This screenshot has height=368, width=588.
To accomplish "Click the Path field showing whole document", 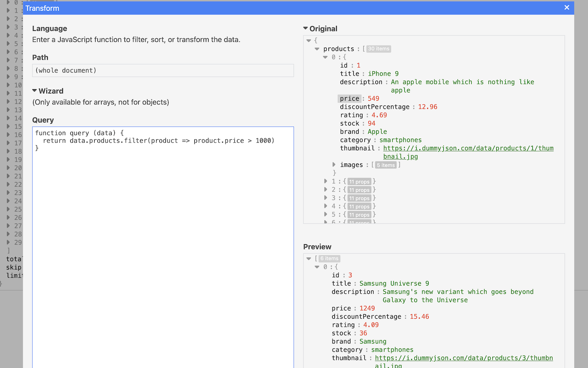I will [x=163, y=70].
